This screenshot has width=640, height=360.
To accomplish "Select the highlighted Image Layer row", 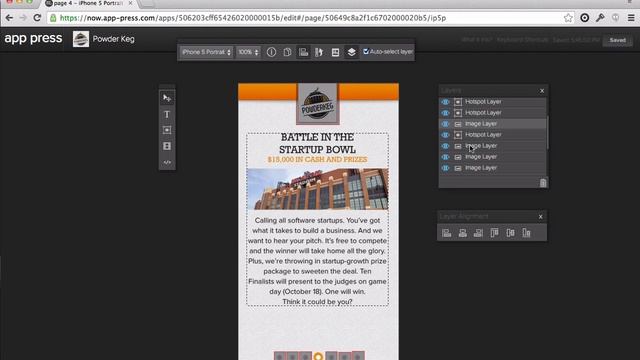I will point(492,124).
